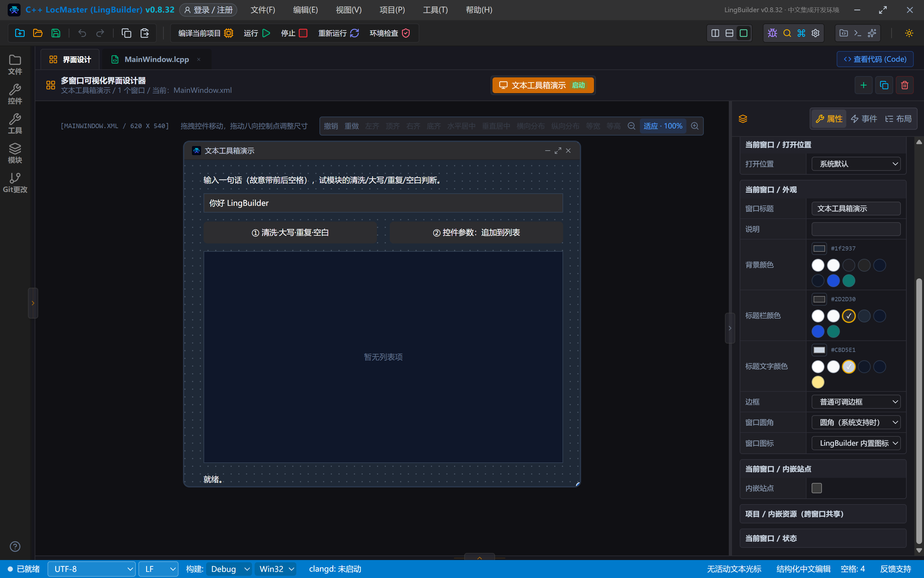Click 查看代码 (Code) button
Image resolution: width=924 pixels, height=578 pixels.
(875, 59)
